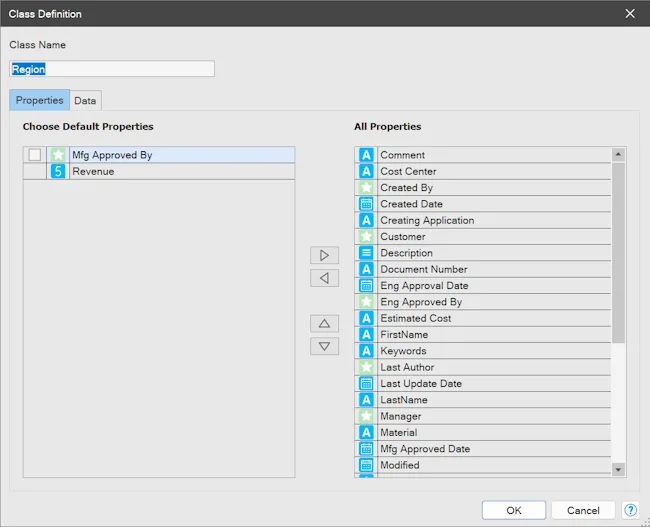Click the text icon next to Cost Center
Image resolution: width=650 pixels, height=527 pixels.
[366, 171]
